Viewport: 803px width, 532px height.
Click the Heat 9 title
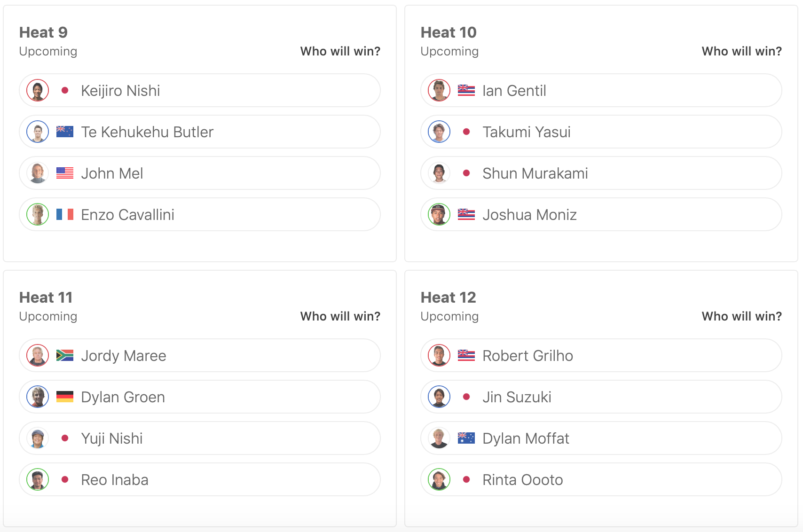coord(43,32)
